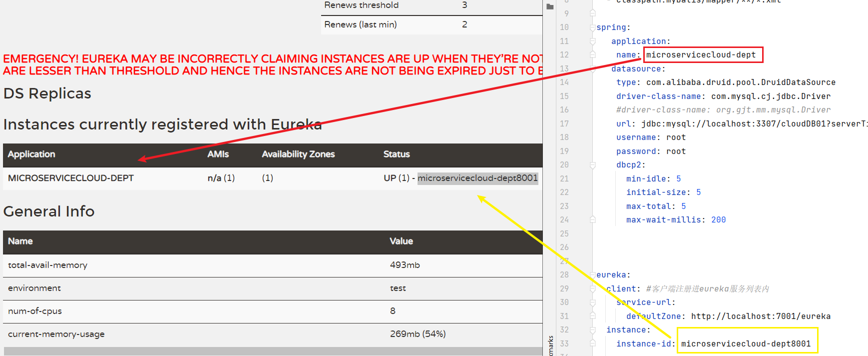Click the horizontal scrollbar under General Info
Viewport: 868px width, 356px height.
click(273, 351)
